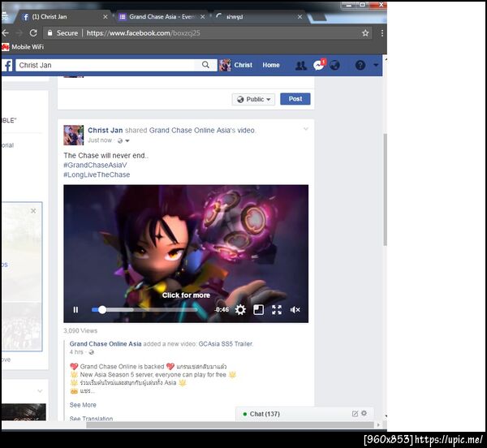Open chat options gear icon
The width and height of the screenshot is (487, 448).
point(364,414)
